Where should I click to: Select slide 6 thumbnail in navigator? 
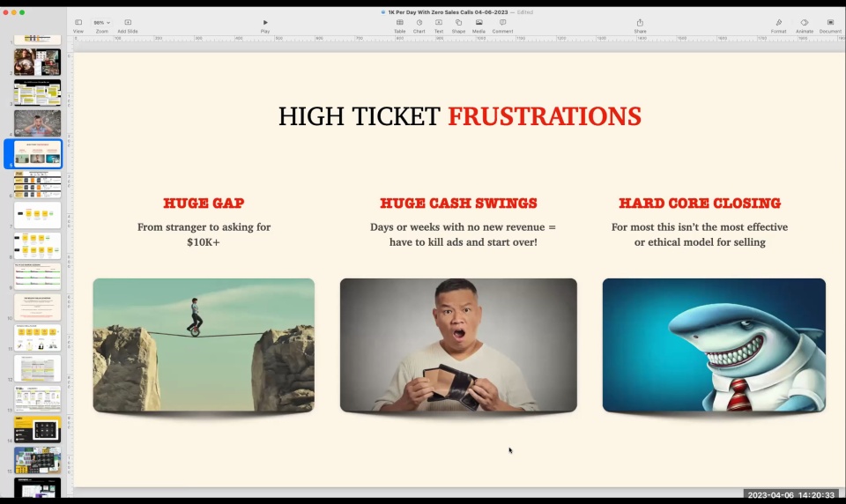click(x=37, y=184)
